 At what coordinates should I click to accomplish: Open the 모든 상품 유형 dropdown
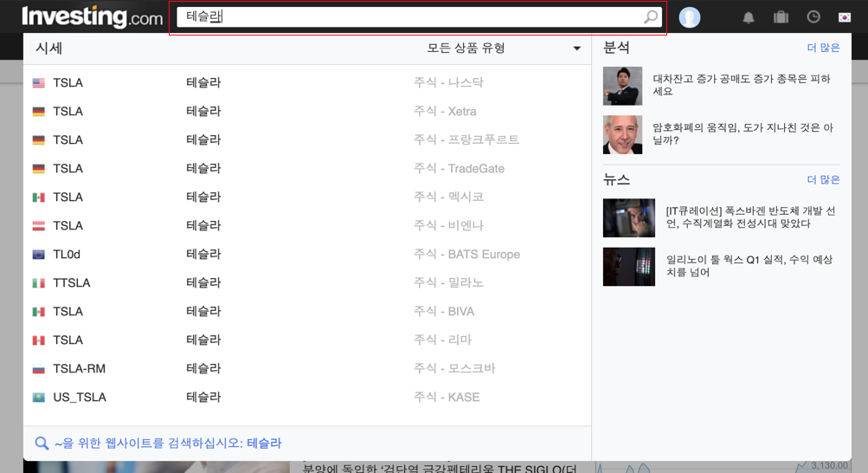[x=504, y=49]
